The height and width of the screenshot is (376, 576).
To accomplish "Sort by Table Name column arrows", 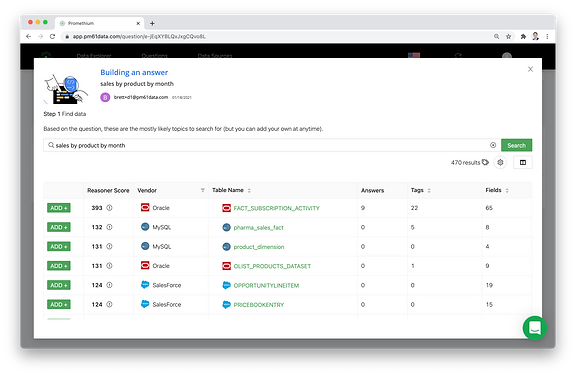I will [x=249, y=190].
